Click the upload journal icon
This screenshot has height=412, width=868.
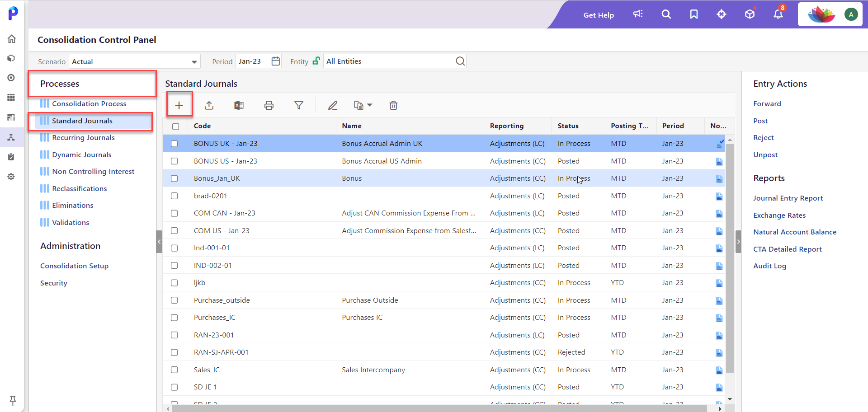[x=209, y=105]
